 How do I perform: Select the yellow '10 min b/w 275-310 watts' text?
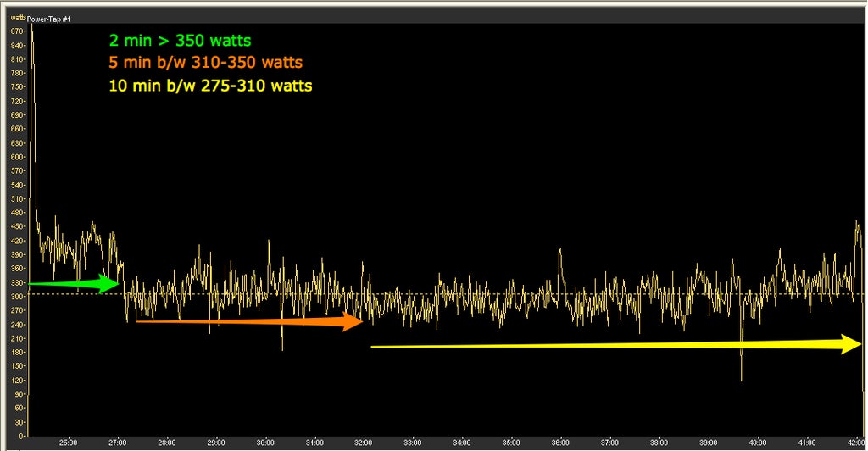210,86
